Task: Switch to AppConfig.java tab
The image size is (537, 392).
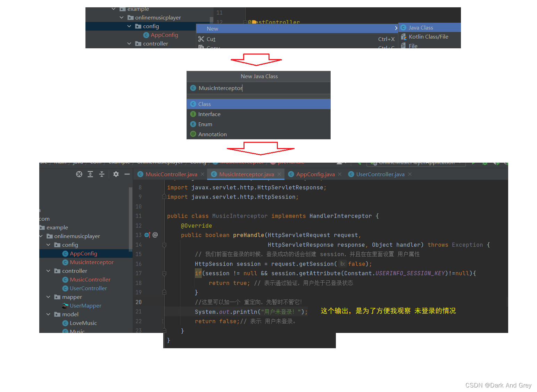Action: coord(315,174)
